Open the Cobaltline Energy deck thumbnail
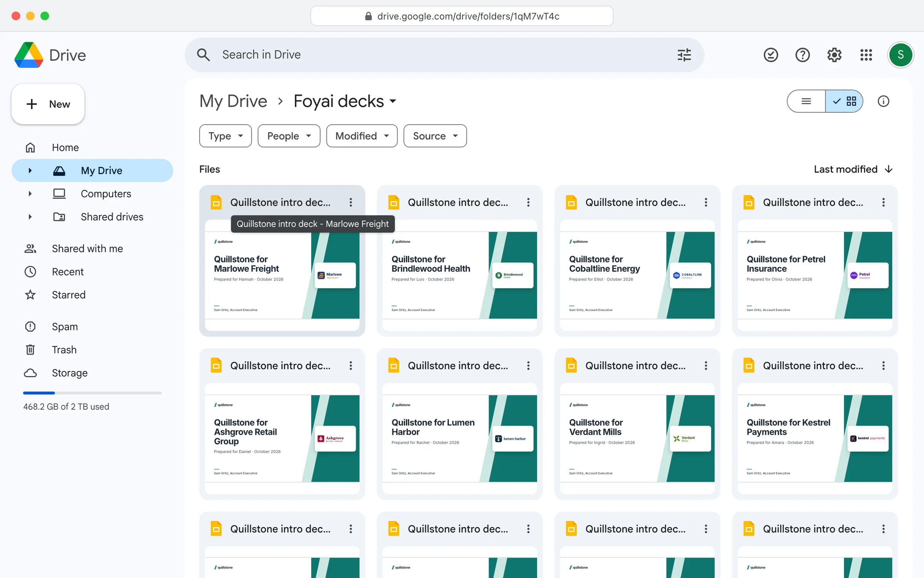Screen dimensions: 924x578 pos(637,275)
